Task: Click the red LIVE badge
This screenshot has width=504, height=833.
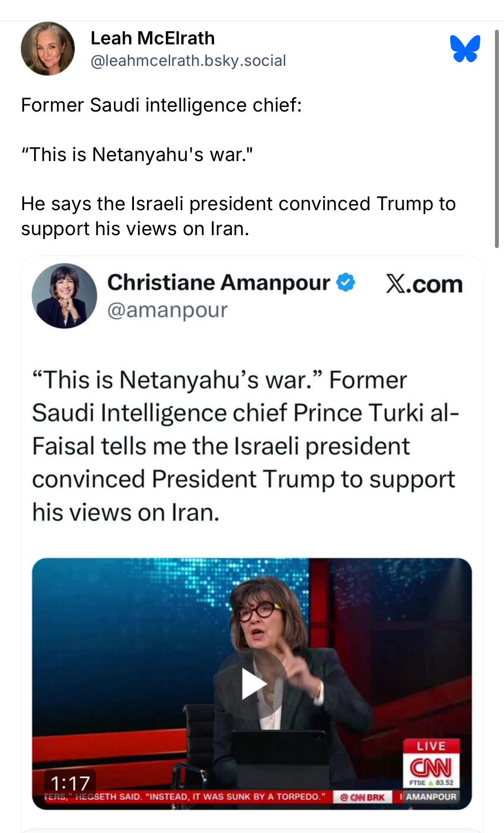Action: click(x=431, y=746)
